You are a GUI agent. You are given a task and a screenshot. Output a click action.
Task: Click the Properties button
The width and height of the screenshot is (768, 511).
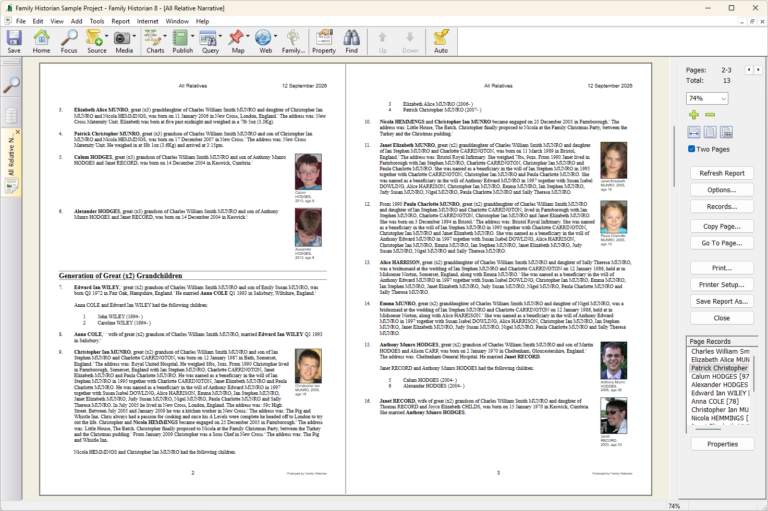[722, 444]
